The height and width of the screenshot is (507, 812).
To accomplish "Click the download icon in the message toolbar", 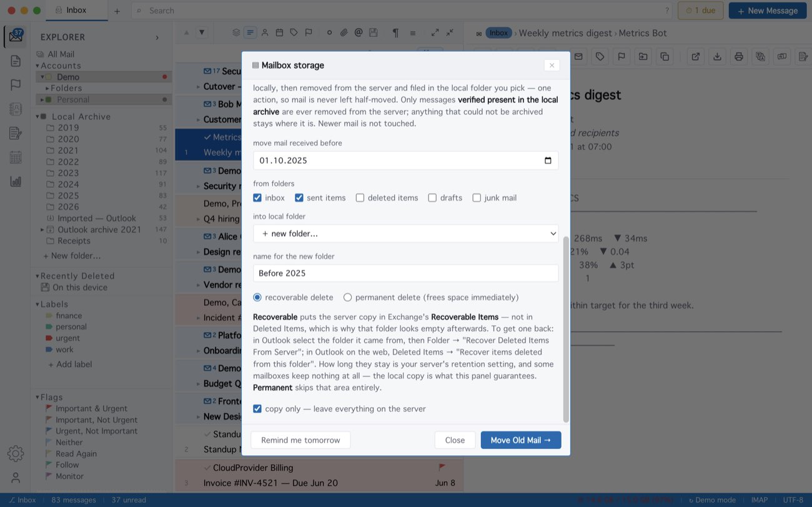I will coord(717,57).
